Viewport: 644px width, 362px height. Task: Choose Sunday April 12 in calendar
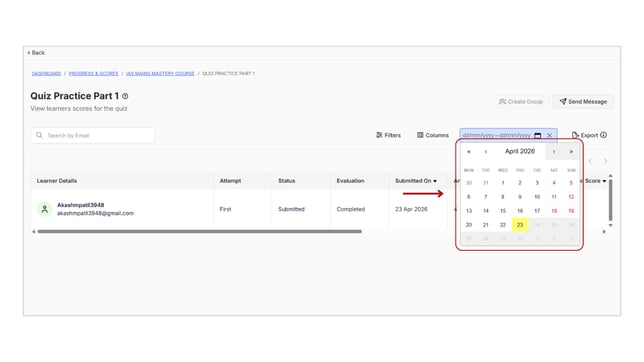click(x=571, y=197)
